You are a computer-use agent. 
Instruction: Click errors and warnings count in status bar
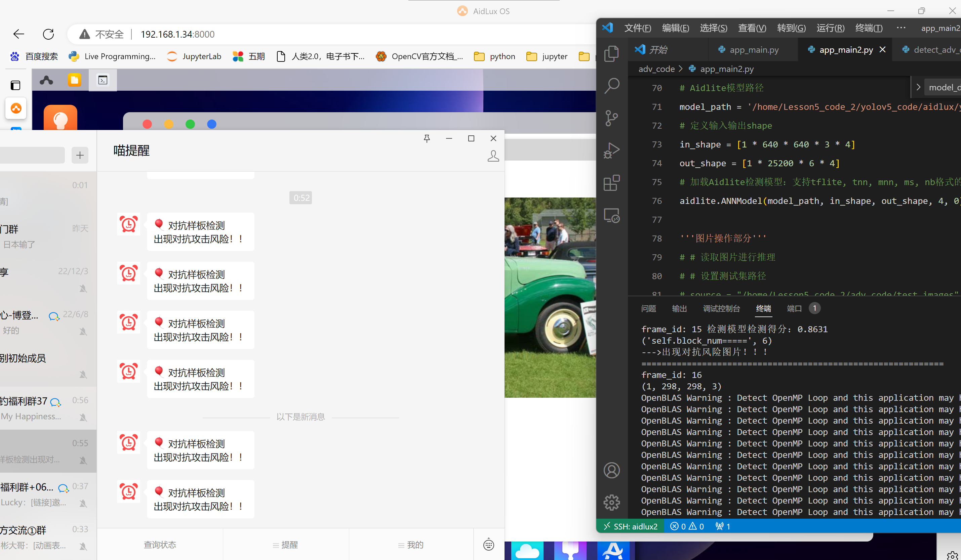click(687, 526)
